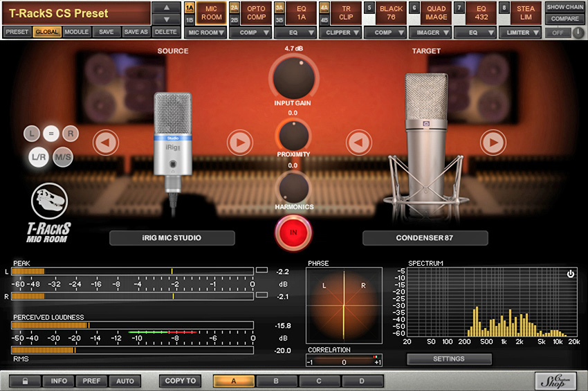588x391 pixels.
Task: Select the QUAD IMAGE module slot
Action: 436,13
